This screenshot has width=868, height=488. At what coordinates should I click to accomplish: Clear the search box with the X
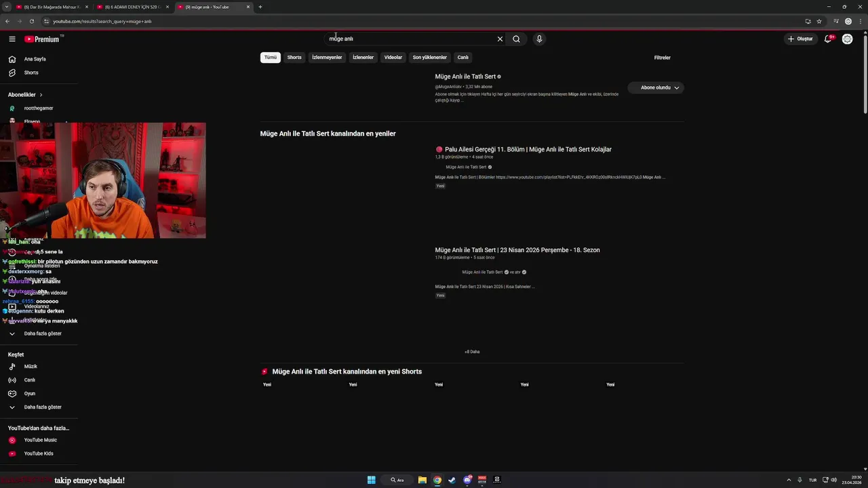point(500,39)
